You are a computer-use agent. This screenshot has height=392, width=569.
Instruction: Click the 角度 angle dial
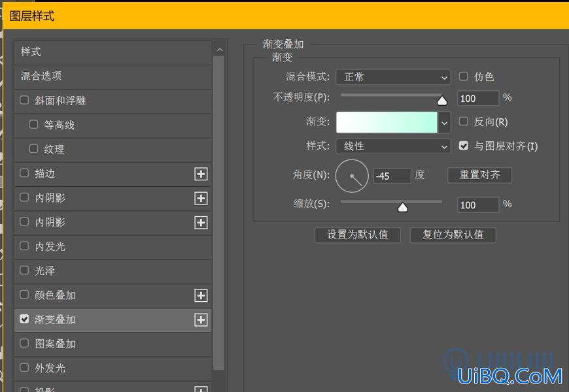[352, 176]
